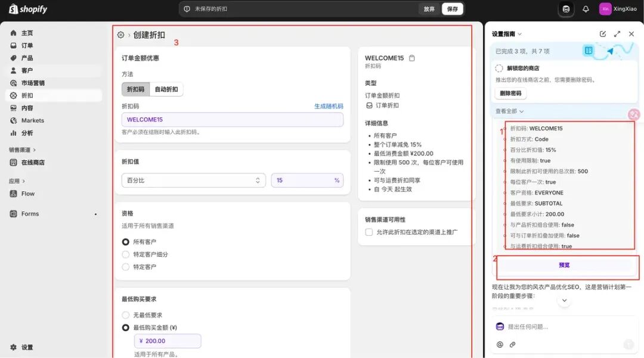
Task: Expand the setup guide panel to fullscreen
Action: [617, 34]
